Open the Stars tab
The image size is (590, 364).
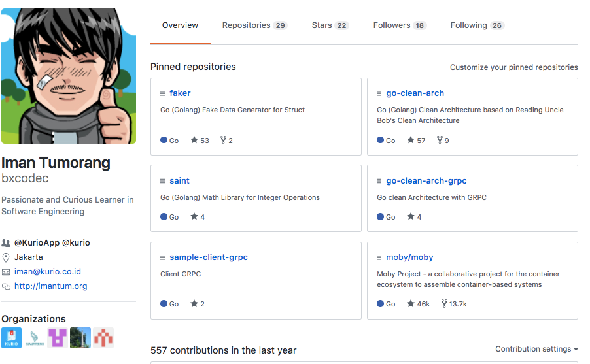[x=330, y=25]
